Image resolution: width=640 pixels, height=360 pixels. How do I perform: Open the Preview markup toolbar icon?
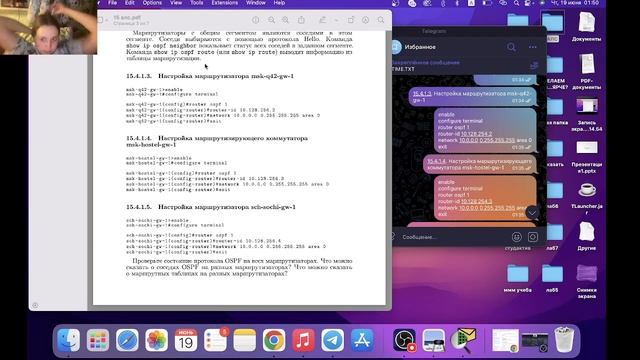click(365, 20)
